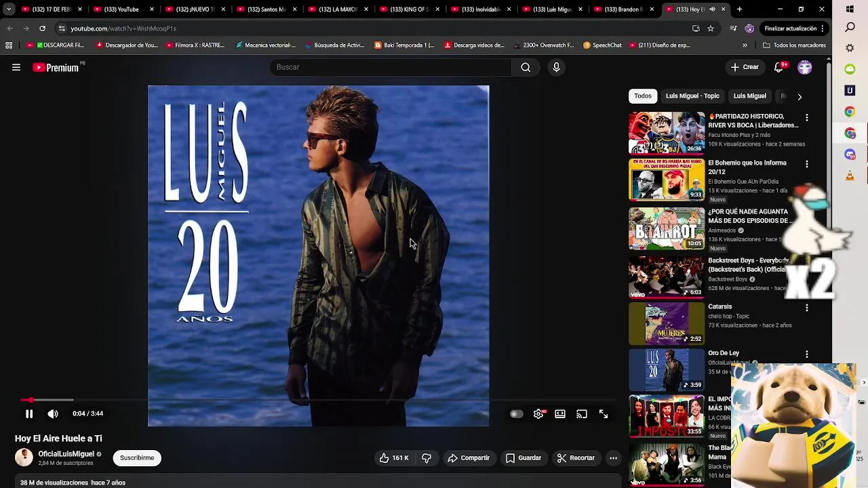Open OficialLuisMiguel channel name link
The image size is (868, 488).
(66, 454)
